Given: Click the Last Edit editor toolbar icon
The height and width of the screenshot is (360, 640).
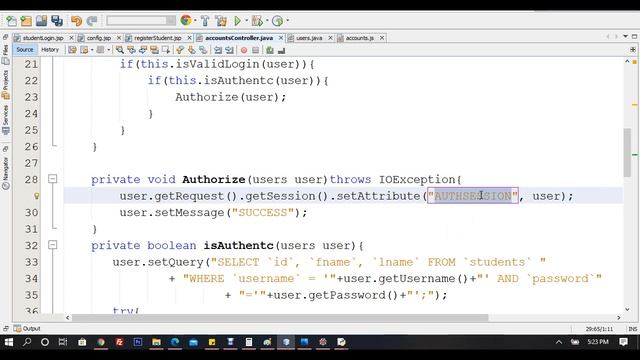Looking at the screenshot, I should click(72, 50).
